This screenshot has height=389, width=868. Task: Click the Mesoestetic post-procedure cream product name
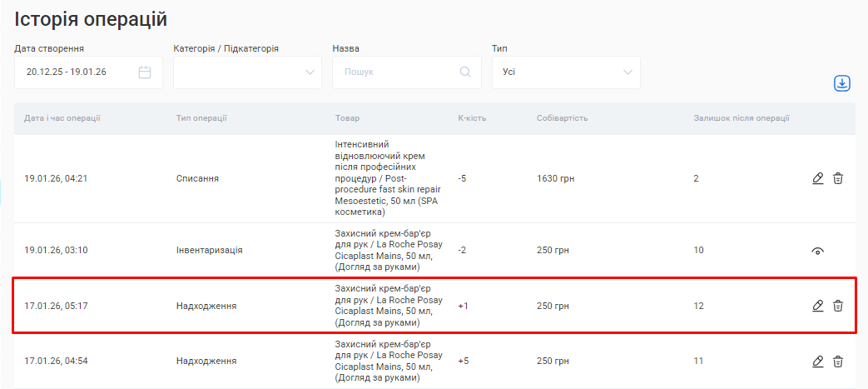pos(388,178)
